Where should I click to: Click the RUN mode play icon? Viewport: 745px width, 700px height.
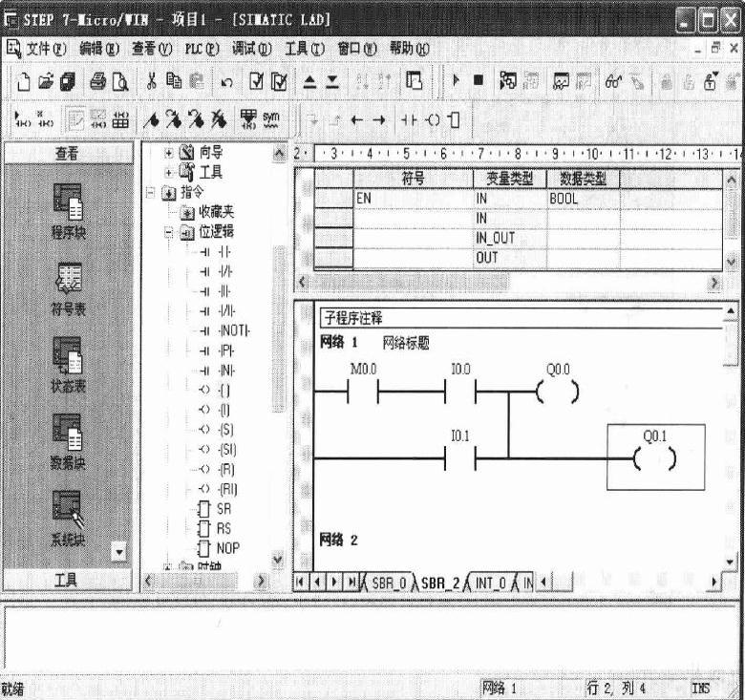(457, 81)
